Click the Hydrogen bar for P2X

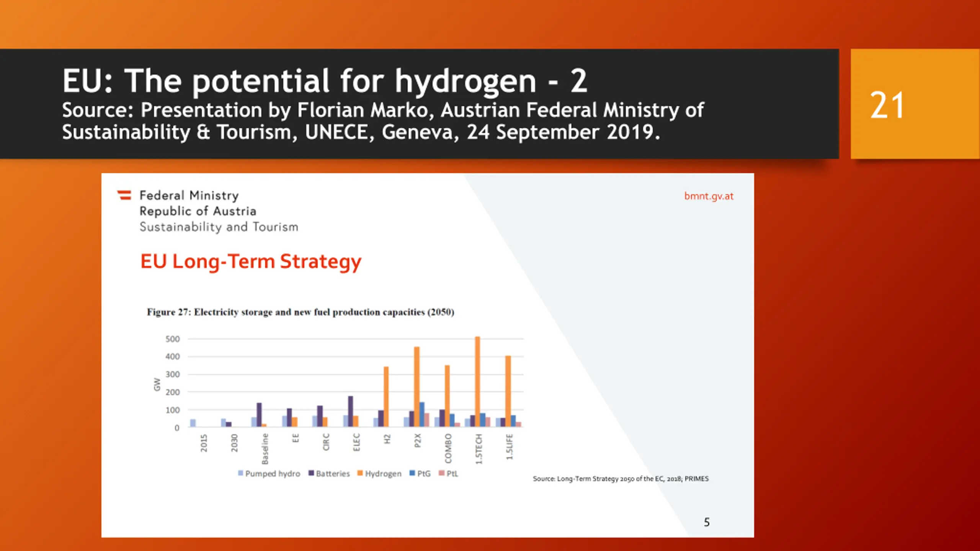point(416,387)
